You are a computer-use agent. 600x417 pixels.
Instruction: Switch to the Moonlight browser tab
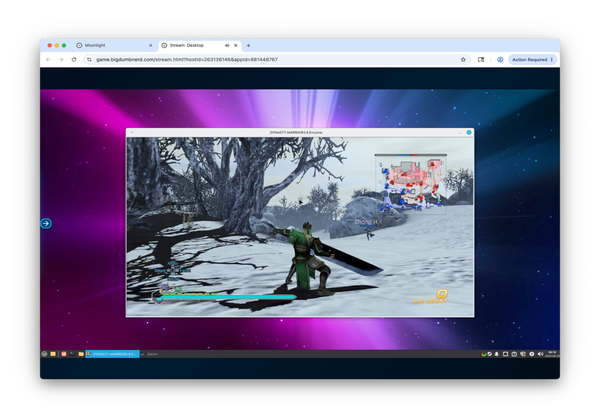114,45
